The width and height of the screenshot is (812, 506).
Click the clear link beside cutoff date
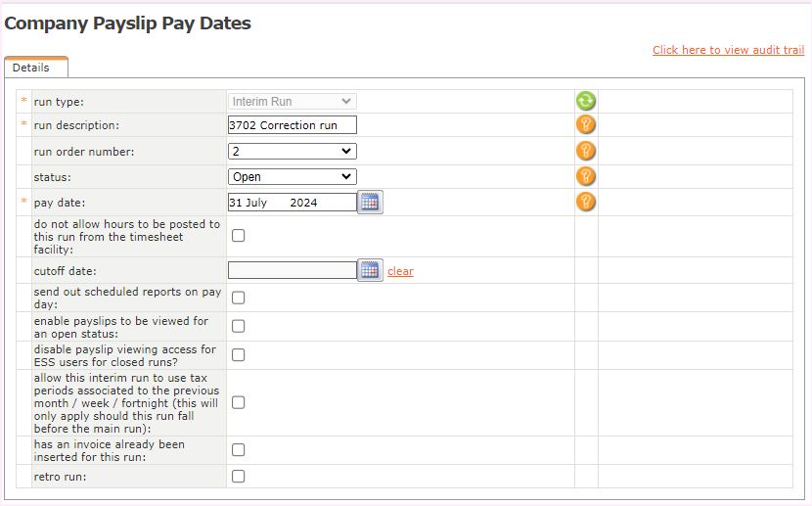coord(400,271)
